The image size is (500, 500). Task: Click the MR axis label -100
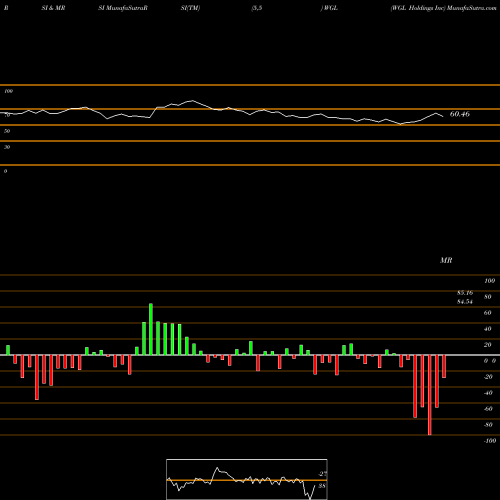(x=490, y=441)
